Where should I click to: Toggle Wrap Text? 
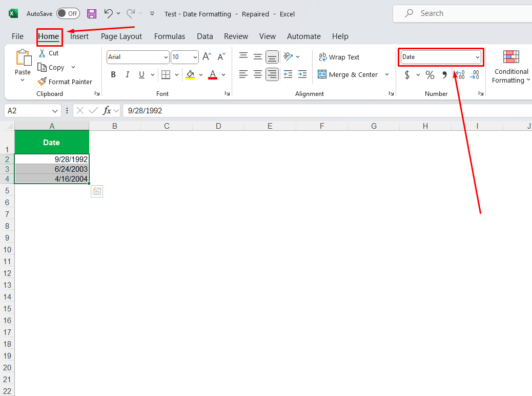click(x=339, y=57)
